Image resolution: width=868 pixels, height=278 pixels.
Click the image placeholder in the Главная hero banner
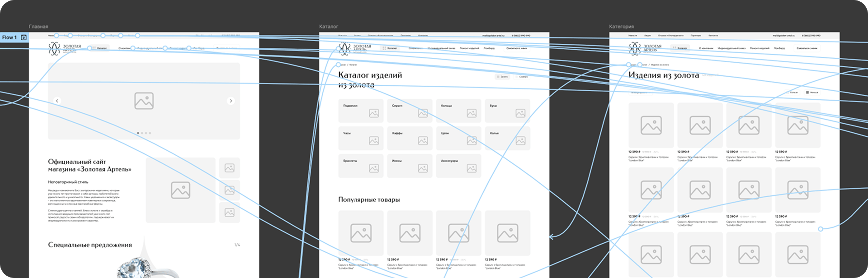[144, 101]
